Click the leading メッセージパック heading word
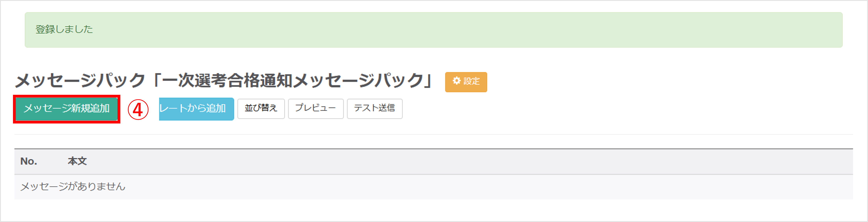This screenshot has width=868, height=222. coord(80,81)
